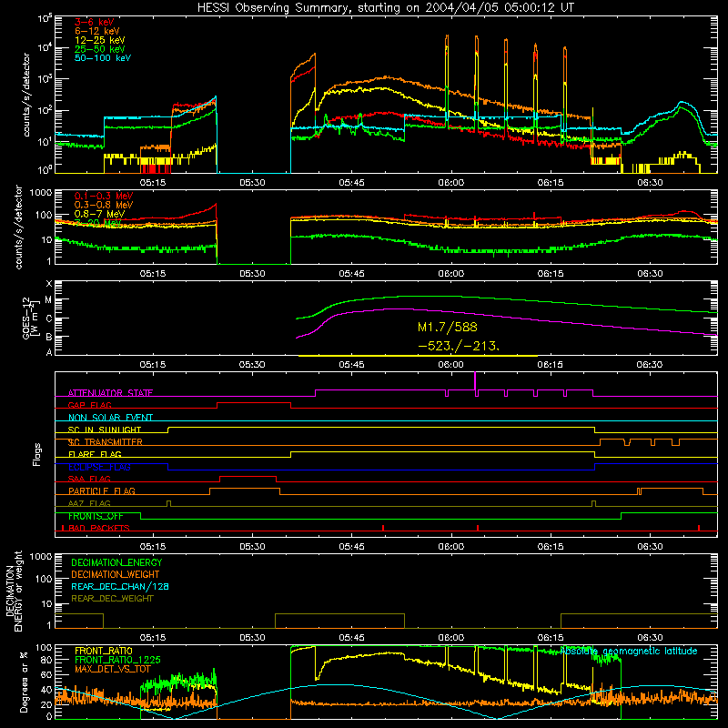This screenshot has width=728, height=728.
Task: Select the yellow 12-25 keV legend label
Action: [x=100, y=40]
